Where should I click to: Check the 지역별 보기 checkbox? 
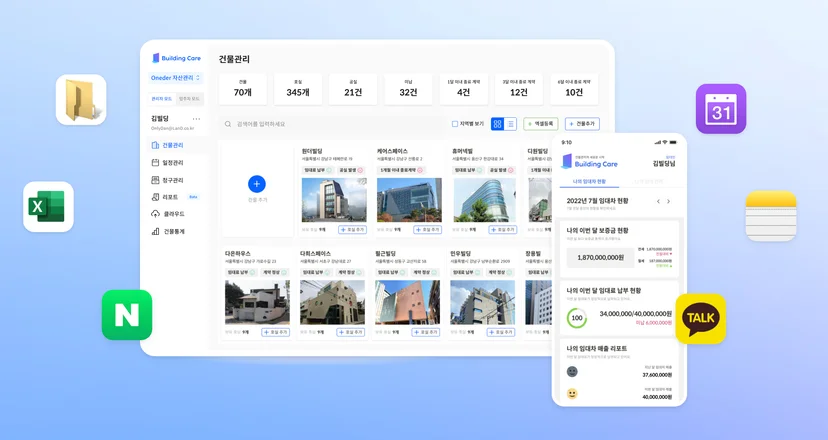455,124
